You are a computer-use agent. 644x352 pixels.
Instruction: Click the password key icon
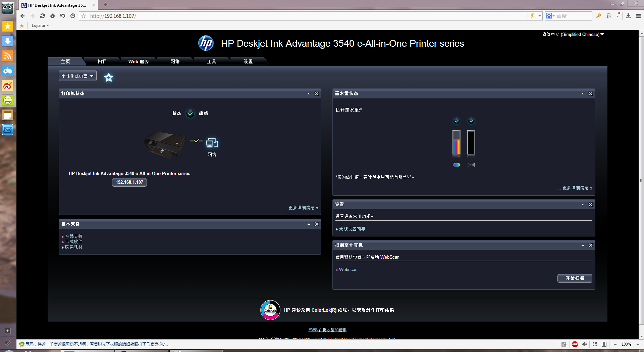pos(599,16)
